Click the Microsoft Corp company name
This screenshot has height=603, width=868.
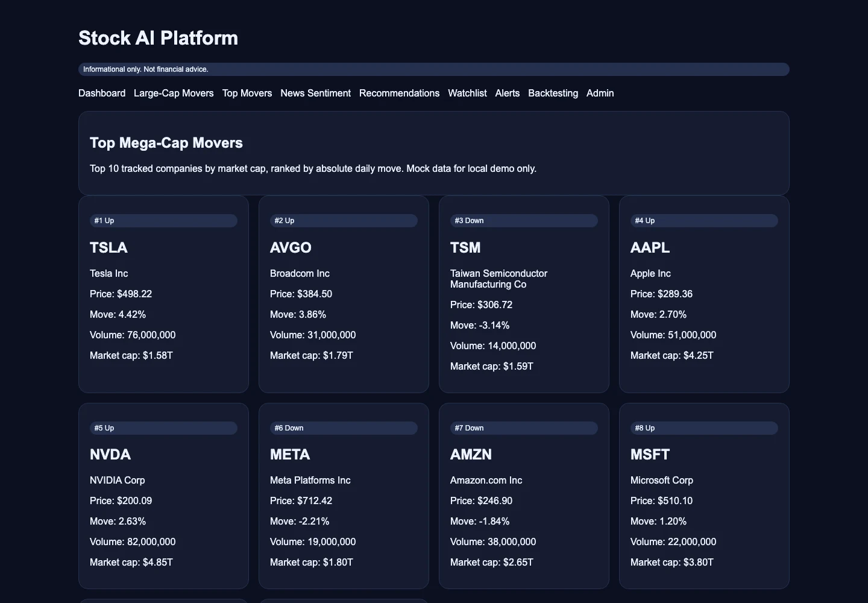[x=662, y=481]
